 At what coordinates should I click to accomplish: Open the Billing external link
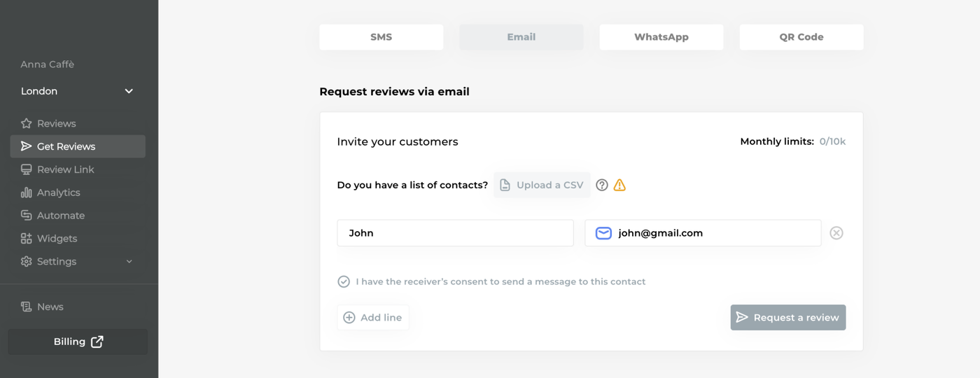point(78,342)
